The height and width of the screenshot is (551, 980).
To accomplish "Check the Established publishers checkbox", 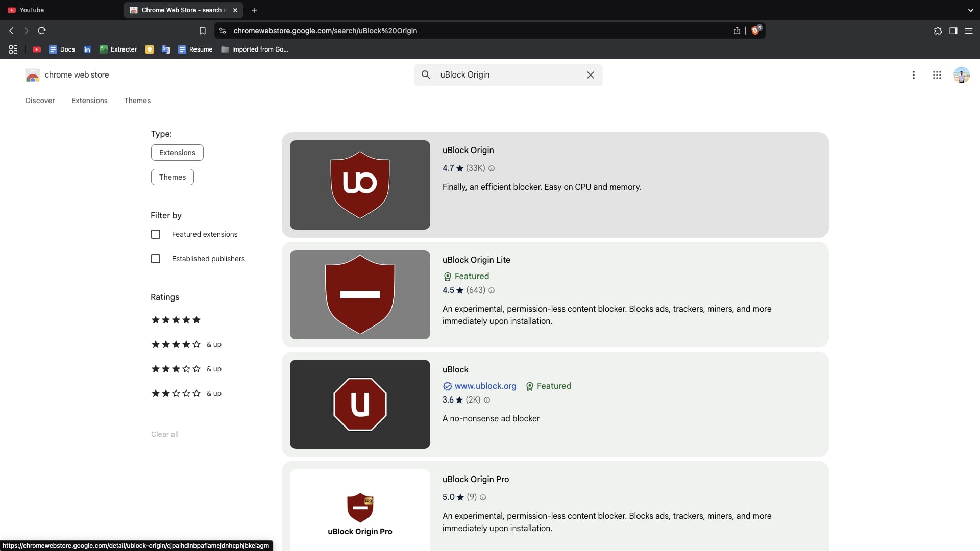I will [156, 259].
